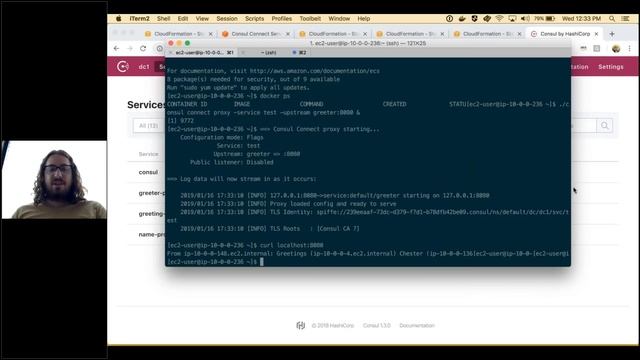
Task: Open the Window menu
Action: tap(339, 18)
